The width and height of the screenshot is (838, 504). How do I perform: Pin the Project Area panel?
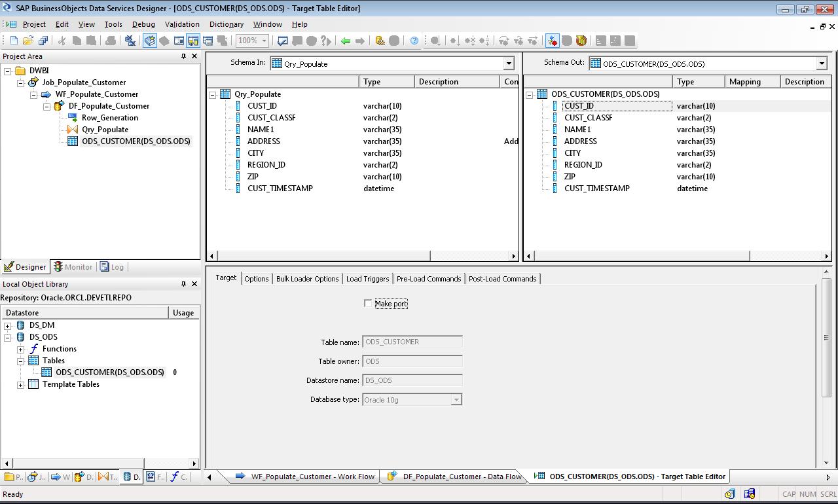point(183,56)
